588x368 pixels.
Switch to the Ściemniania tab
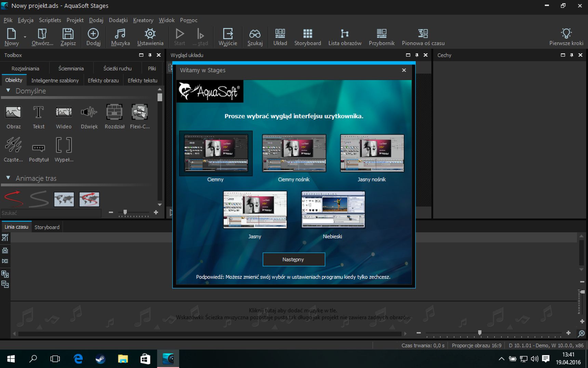click(71, 68)
